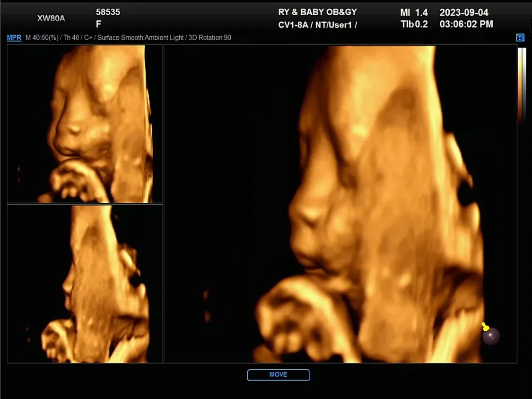The height and width of the screenshot is (399, 532).
Task: Click the MOVE button
Action: (x=278, y=374)
